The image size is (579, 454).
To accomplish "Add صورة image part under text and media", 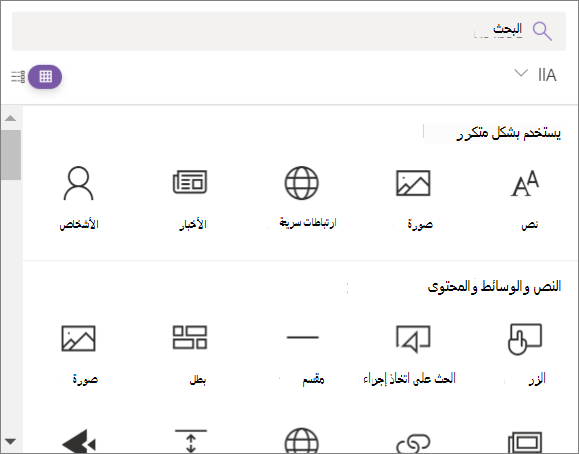I will click(78, 338).
